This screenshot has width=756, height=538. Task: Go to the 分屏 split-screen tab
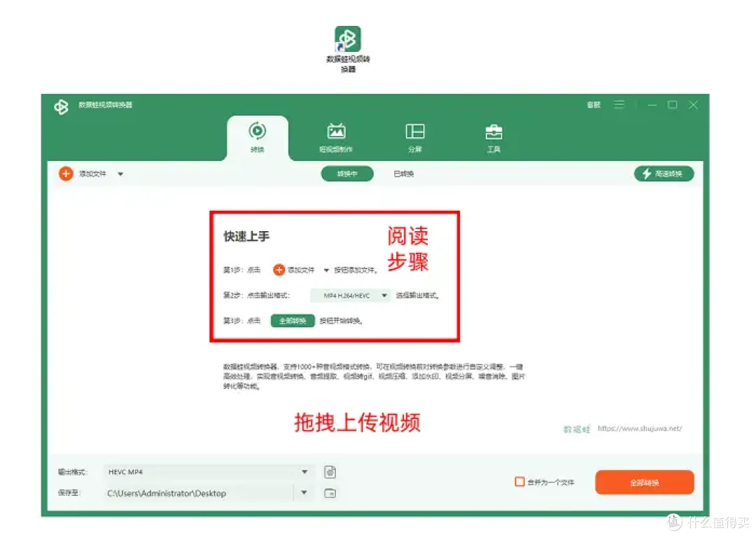pos(415,138)
